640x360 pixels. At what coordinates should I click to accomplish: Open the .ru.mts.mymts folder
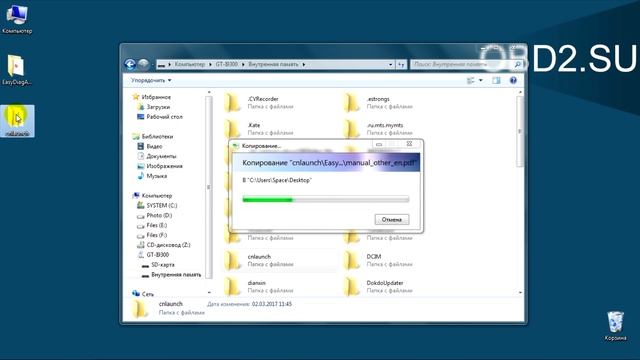click(378, 129)
